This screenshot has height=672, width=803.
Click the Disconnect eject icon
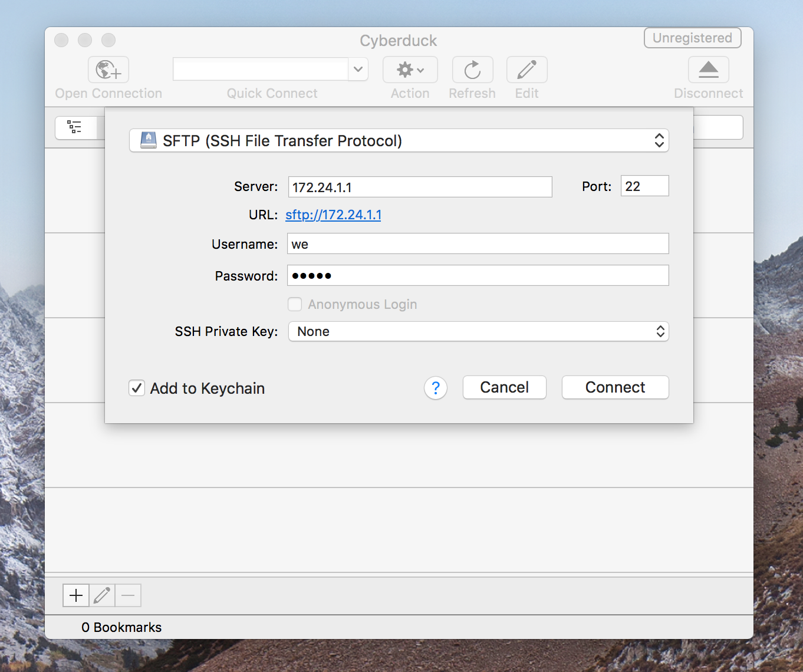709,70
